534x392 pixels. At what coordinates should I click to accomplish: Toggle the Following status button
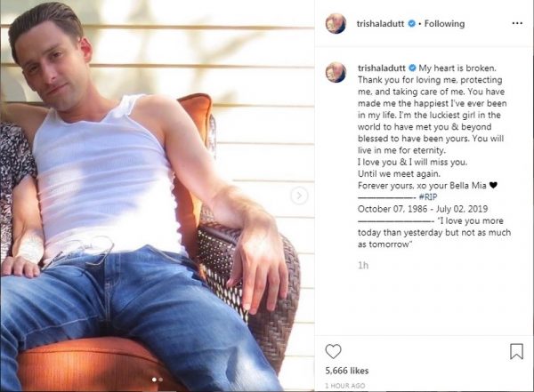(x=444, y=24)
